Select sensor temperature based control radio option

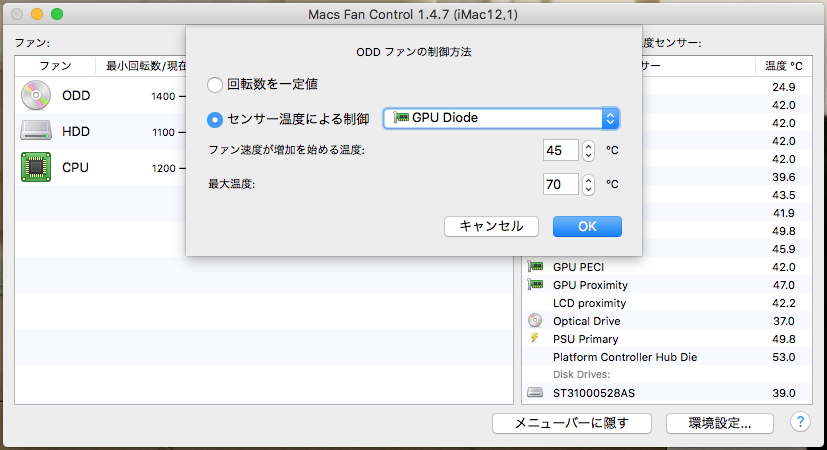[215, 120]
